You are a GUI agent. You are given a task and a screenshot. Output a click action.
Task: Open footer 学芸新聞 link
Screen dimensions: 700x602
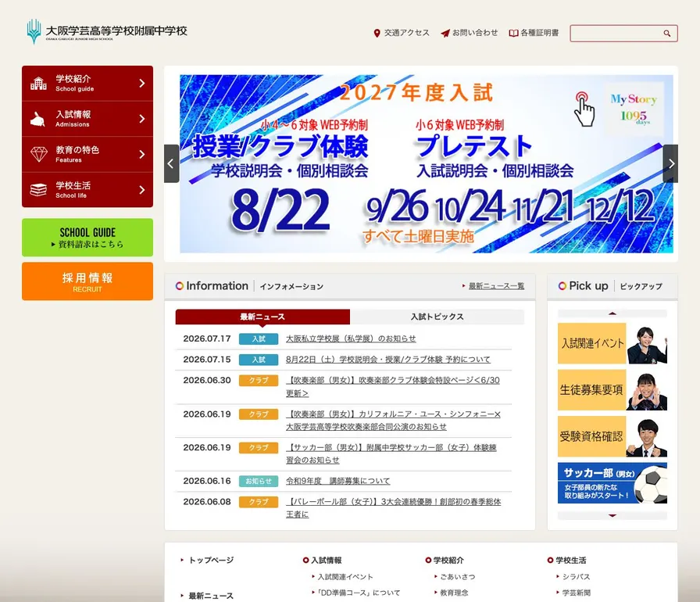(577, 593)
